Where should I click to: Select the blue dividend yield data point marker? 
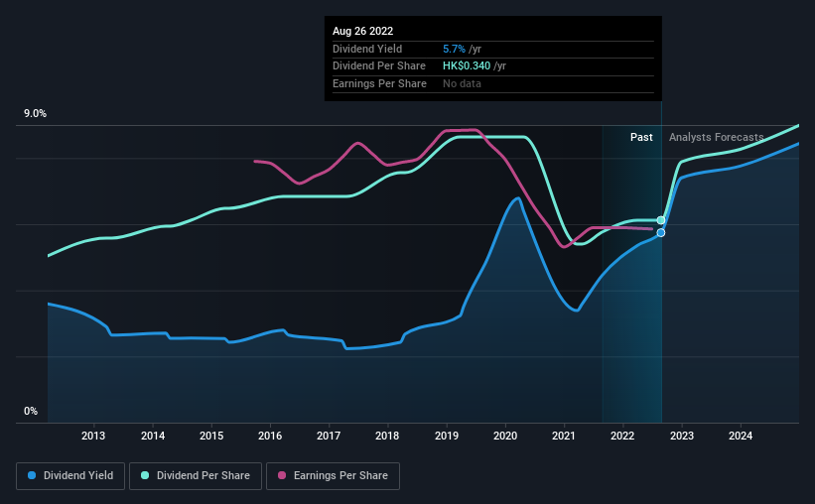[x=660, y=233]
